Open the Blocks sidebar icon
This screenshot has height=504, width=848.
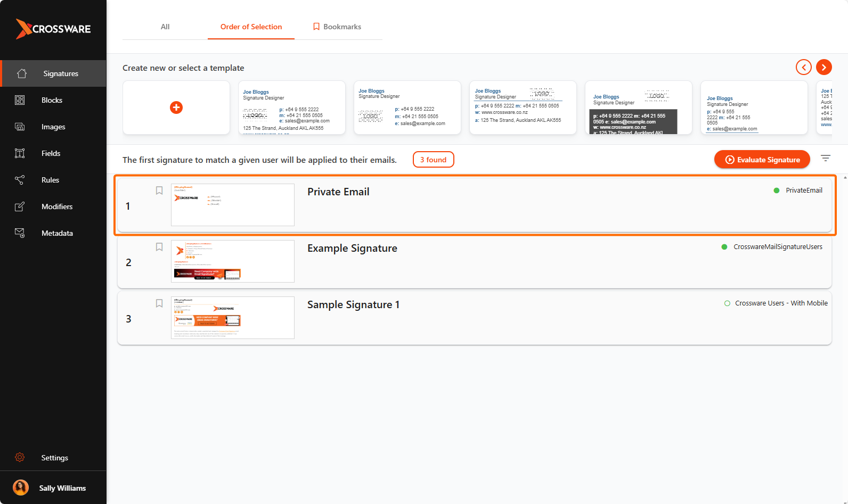point(20,100)
